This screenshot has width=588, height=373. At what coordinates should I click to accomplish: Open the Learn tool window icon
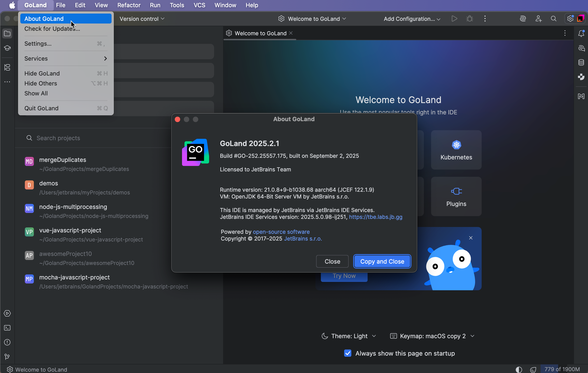pyautogui.click(x=7, y=48)
